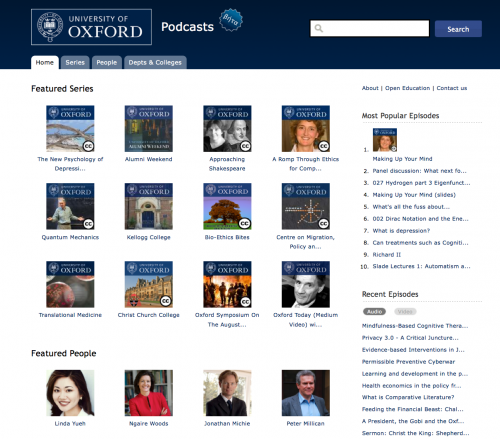Open A Romp Through Ethics cover image

click(x=306, y=129)
